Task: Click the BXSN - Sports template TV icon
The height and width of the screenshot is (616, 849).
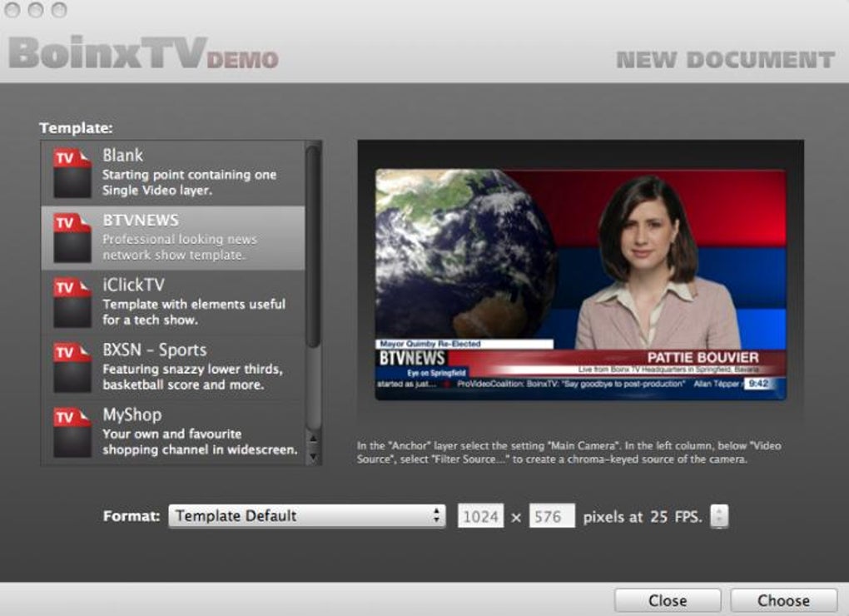Action: click(72, 368)
